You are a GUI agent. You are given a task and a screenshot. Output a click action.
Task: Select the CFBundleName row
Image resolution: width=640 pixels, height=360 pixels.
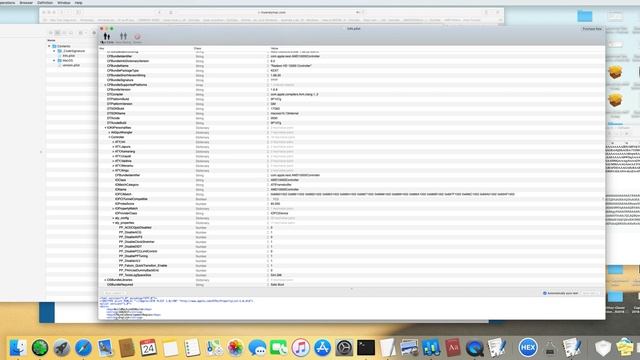352,66
